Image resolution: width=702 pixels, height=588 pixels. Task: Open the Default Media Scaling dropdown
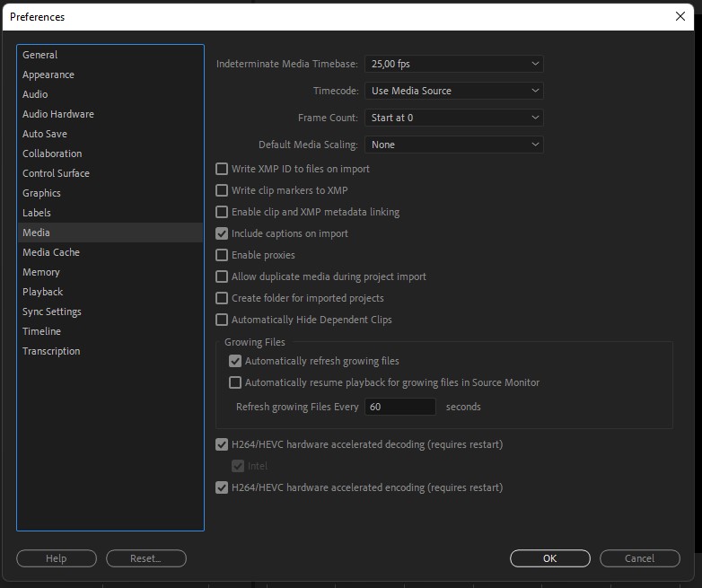(454, 145)
